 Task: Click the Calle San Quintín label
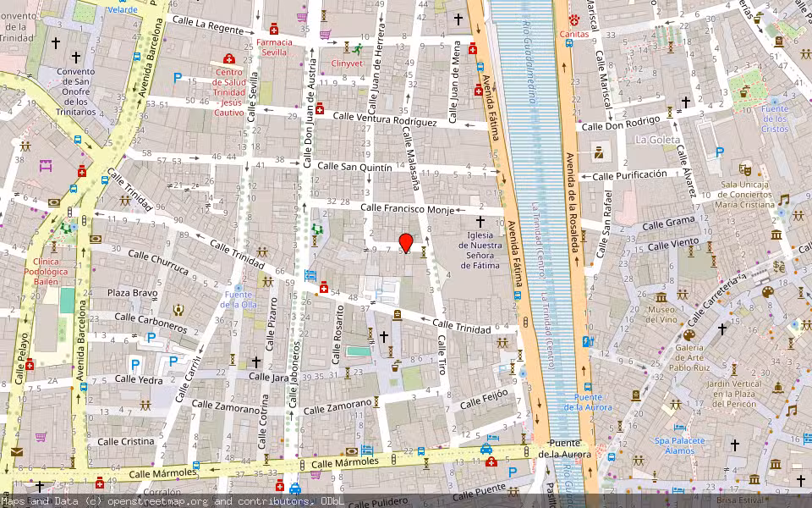tap(354, 167)
